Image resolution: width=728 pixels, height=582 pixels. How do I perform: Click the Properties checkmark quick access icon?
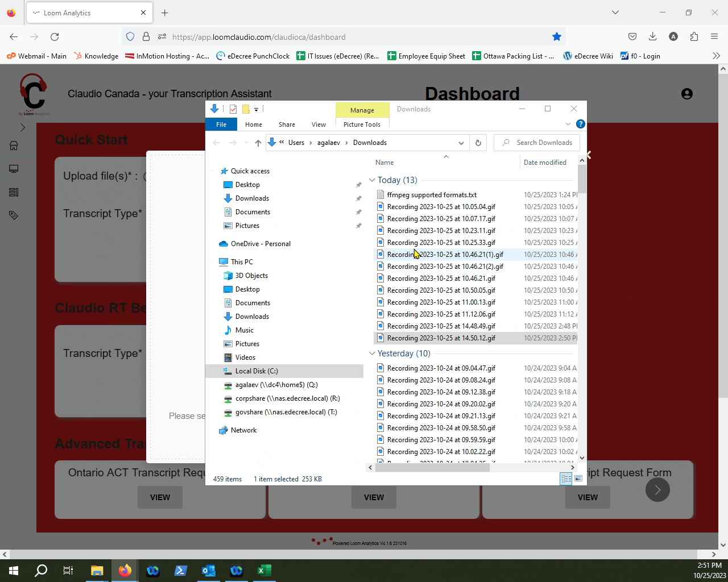coord(233,109)
